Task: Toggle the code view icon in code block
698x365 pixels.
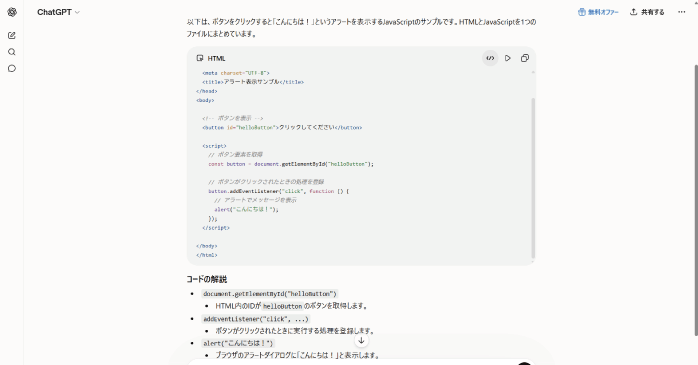Action: click(490, 58)
